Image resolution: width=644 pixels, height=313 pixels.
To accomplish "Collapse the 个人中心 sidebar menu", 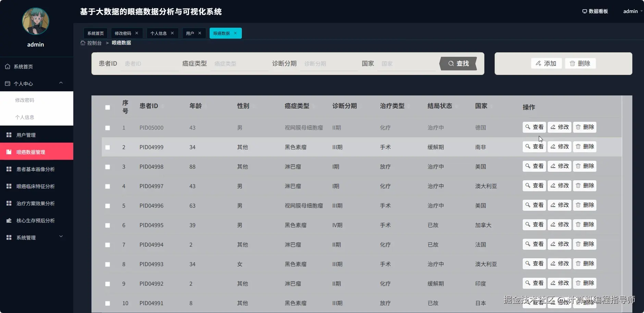I will coord(37,83).
